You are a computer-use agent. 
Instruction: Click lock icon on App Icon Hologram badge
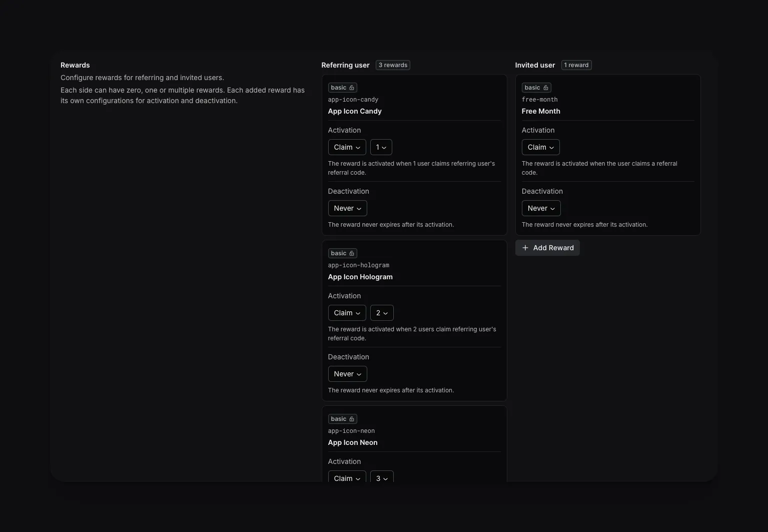tap(352, 253)
